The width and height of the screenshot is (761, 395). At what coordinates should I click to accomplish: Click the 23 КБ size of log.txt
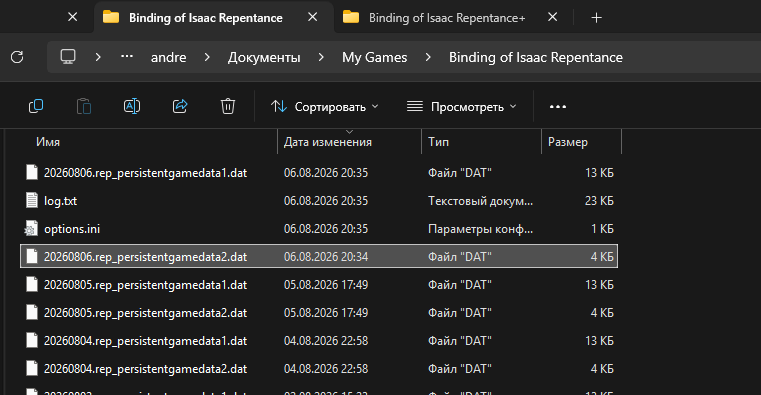tap(599, 201)
